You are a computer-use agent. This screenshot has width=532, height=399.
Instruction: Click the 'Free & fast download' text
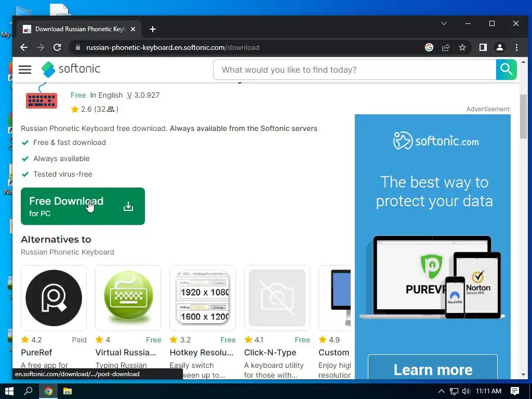pos(70,142)
